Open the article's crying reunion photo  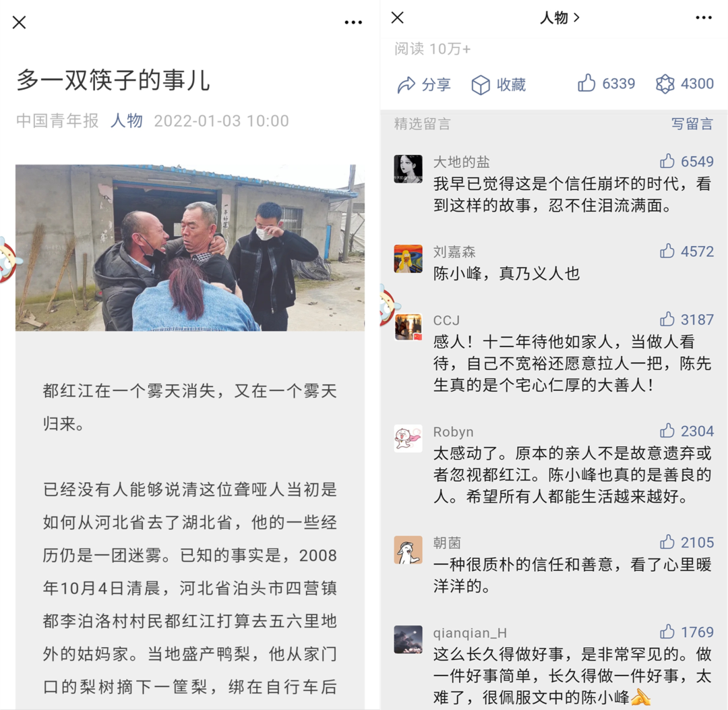(x=190, y=247)
